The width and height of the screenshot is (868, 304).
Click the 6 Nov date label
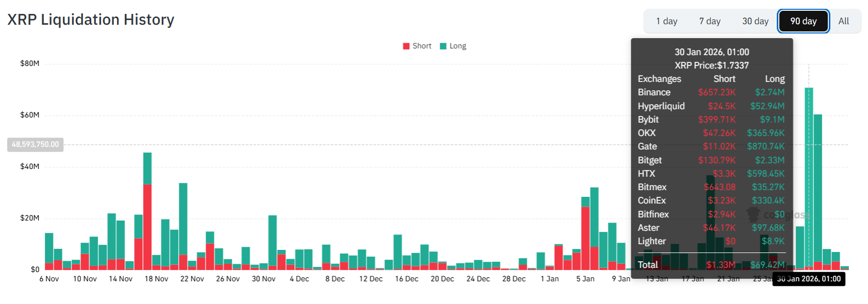click(x=49, y=279)
